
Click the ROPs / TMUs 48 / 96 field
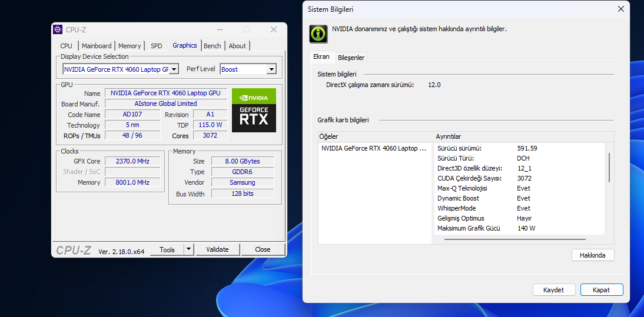click(132, 135)
